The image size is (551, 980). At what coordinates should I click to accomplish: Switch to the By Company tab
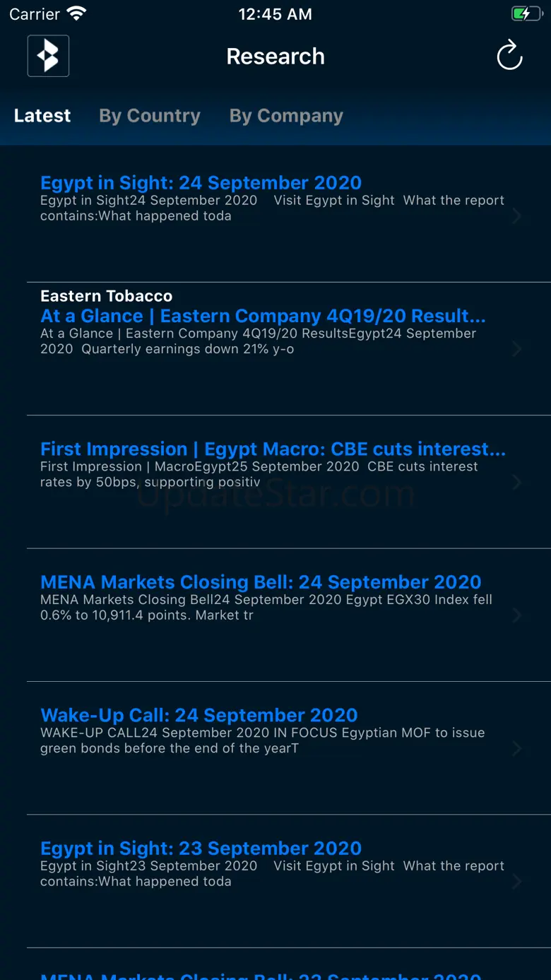coord(286,116)
